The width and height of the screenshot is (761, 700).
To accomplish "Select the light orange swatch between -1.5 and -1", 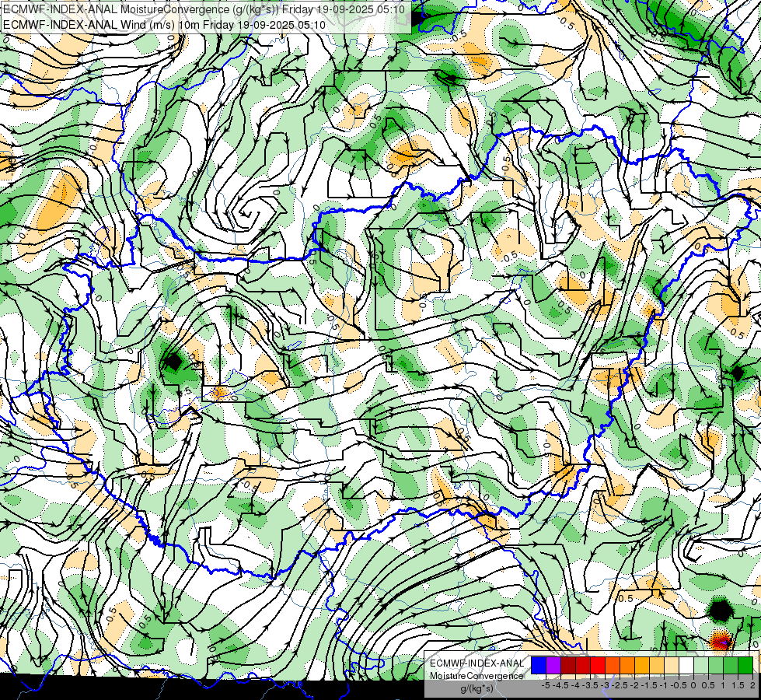I will [x=657, y=665].
